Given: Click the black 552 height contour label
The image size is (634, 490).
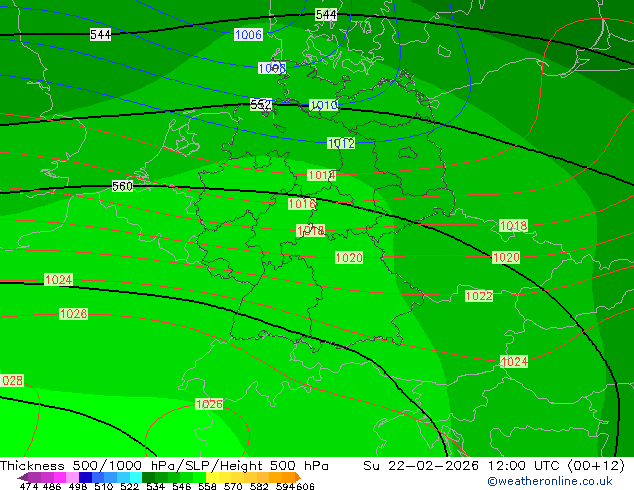Looking at the screenshot, I should pyautogui.click(x=261, y=105).
